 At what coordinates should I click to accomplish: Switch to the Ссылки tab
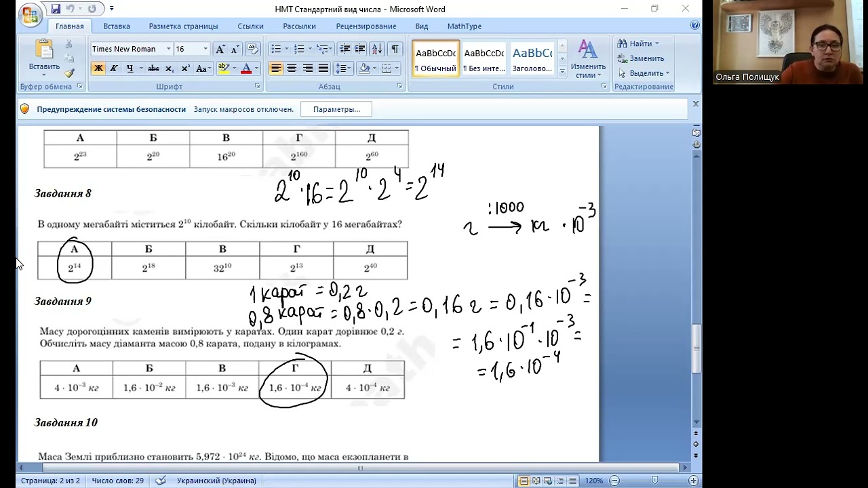pyautogui.click(x=250, y=26)
